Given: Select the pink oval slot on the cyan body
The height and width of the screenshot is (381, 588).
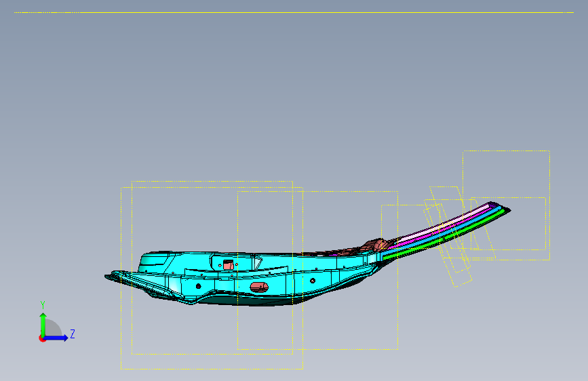Looking at the screenshot, I should click(259, 287).
